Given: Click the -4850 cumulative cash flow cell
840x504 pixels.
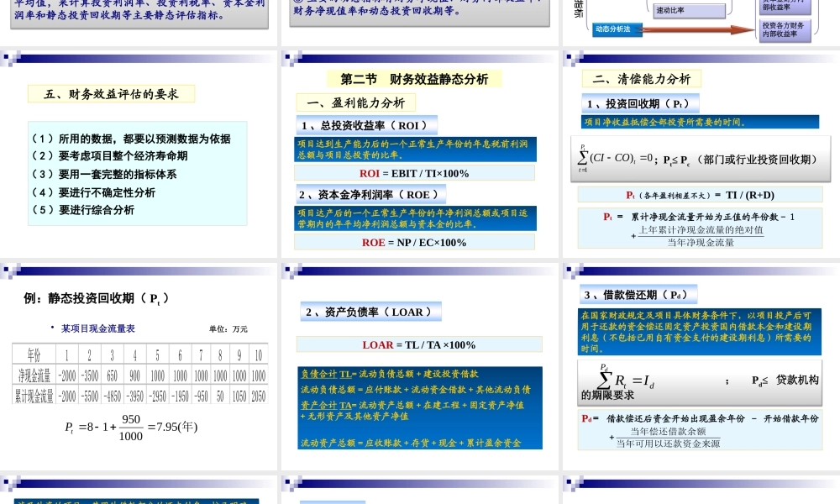Looking at the screenshot, I should tap(112, 396).
